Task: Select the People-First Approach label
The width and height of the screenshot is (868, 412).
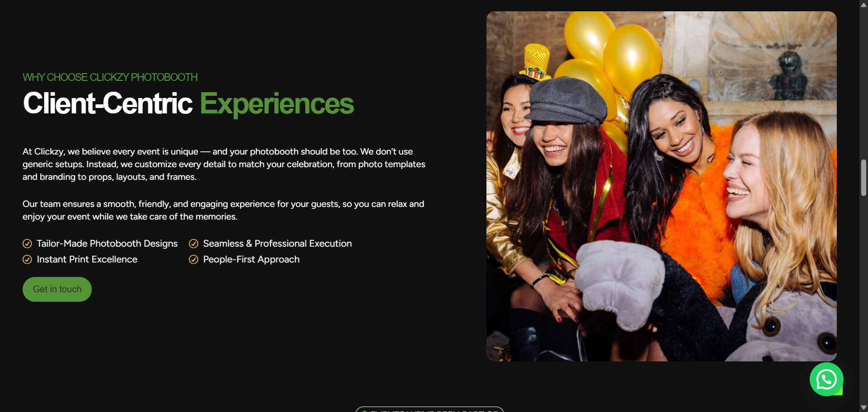Action: 251,259
